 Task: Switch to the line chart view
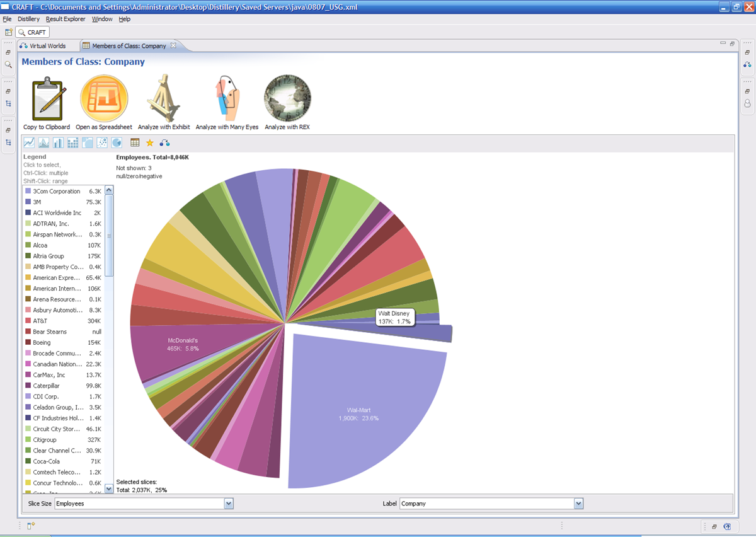point(29,143)
